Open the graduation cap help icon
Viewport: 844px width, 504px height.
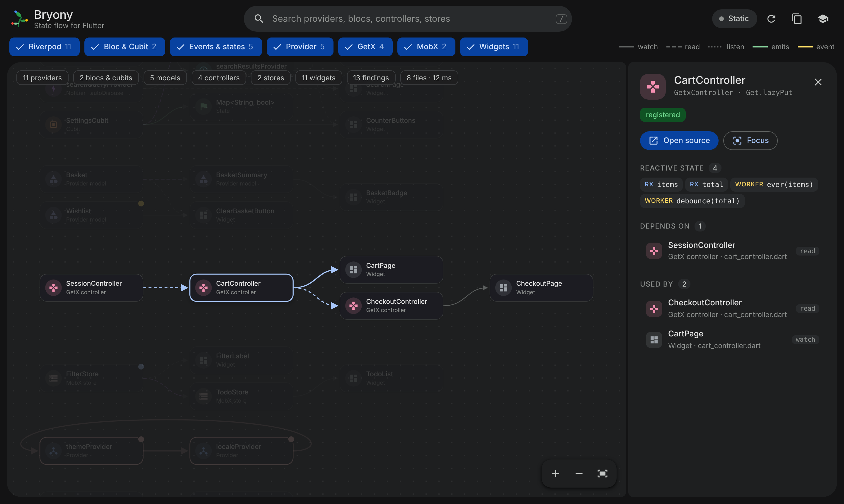[x=823, y=19]
